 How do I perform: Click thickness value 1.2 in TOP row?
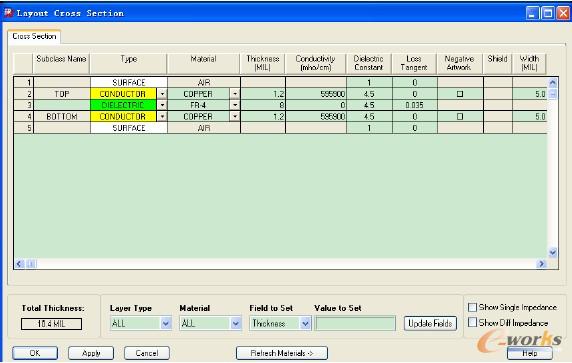263,94
